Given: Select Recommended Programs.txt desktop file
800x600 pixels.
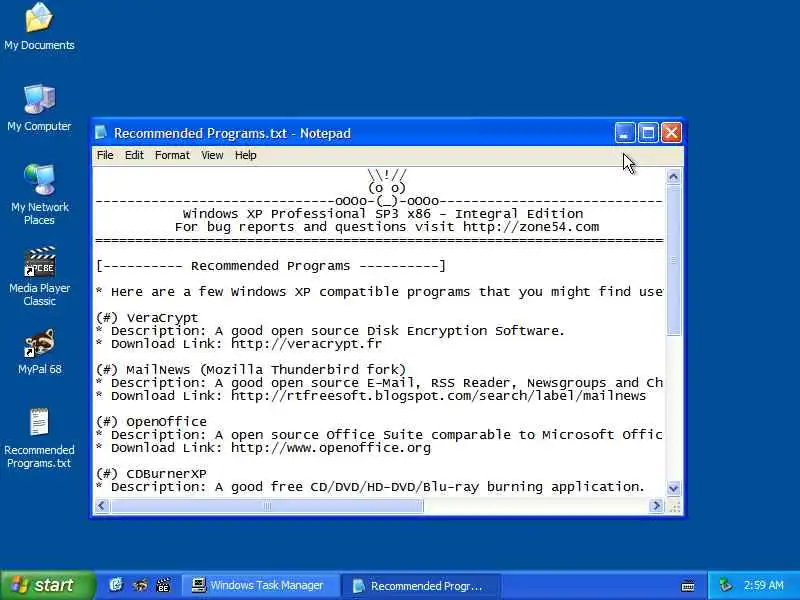Looking at the screenshot, I should [x=39, y=438].
